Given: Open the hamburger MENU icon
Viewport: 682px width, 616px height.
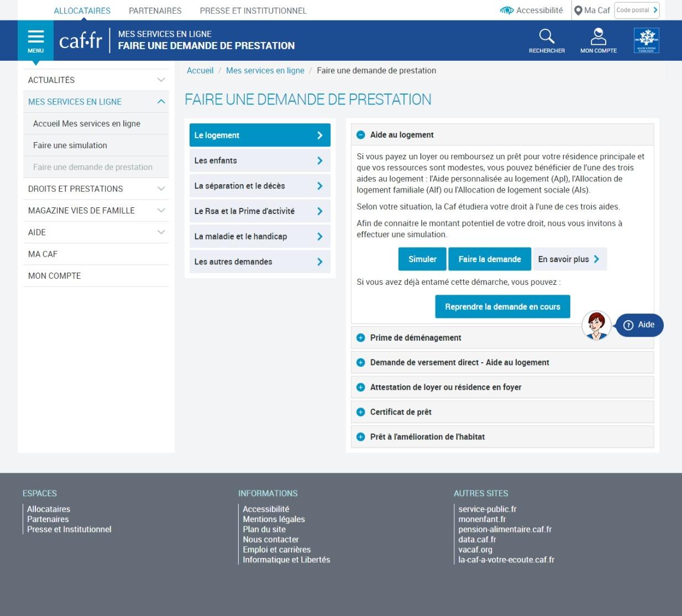Looking at the screenshot, I should tap(35, 40).
